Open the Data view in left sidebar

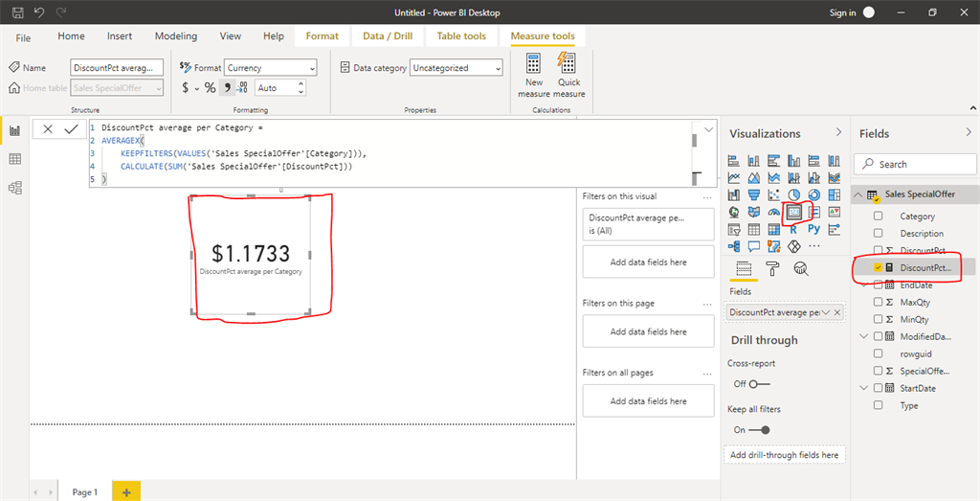15,159
